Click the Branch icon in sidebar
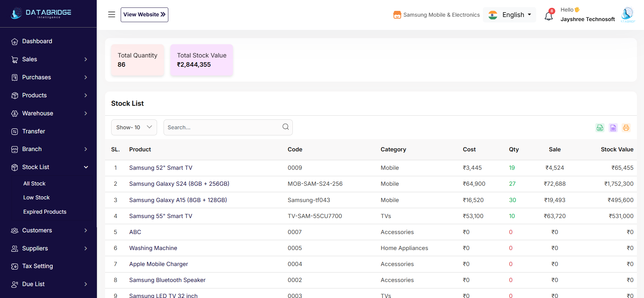This screenshot has height=298, width=644. (x=15, y=149)
